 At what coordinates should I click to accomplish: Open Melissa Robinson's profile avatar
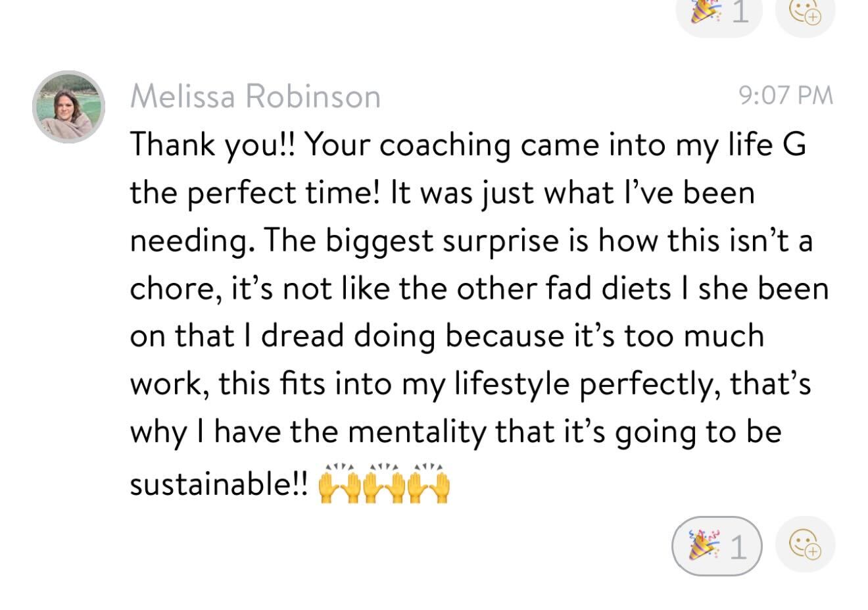point(68,107)
